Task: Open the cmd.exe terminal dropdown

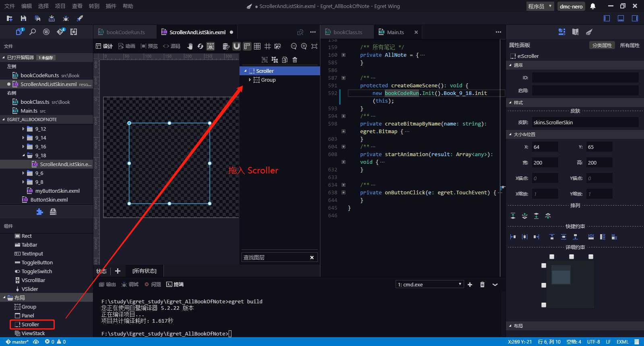Action: tap(429, 284)
